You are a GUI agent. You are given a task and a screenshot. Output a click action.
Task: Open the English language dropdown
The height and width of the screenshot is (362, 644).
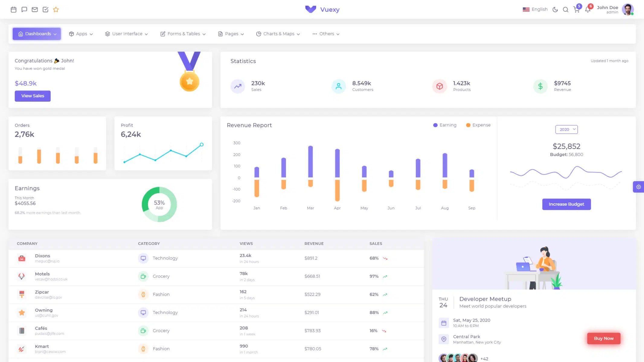(x=535, y=9)
